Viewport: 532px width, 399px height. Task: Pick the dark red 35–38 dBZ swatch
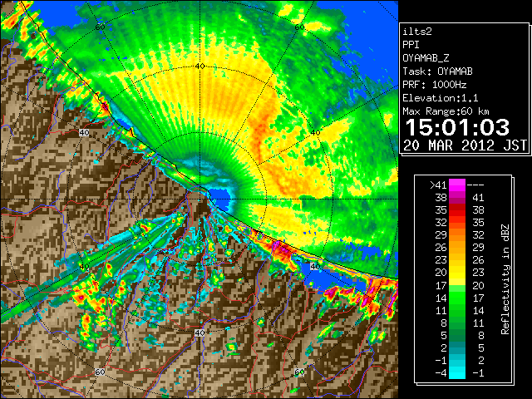(x=457, y=210)
